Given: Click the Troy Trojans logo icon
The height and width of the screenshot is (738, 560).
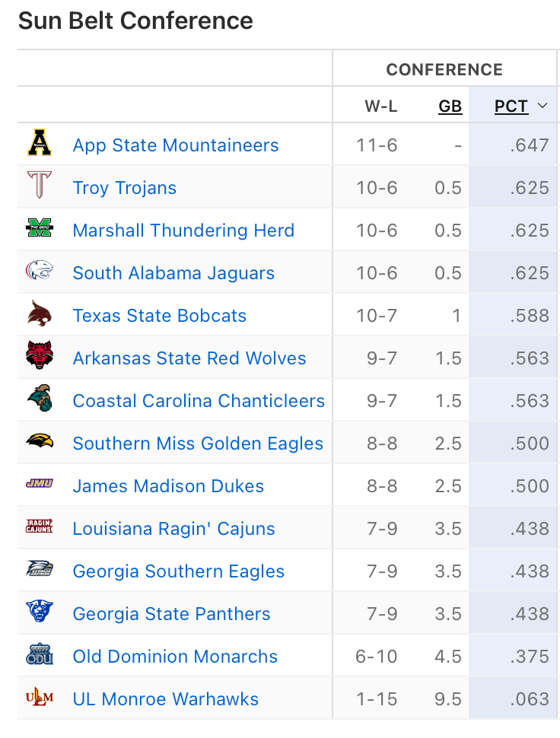Looking at the screenshot, I should (x=40, y=187).
